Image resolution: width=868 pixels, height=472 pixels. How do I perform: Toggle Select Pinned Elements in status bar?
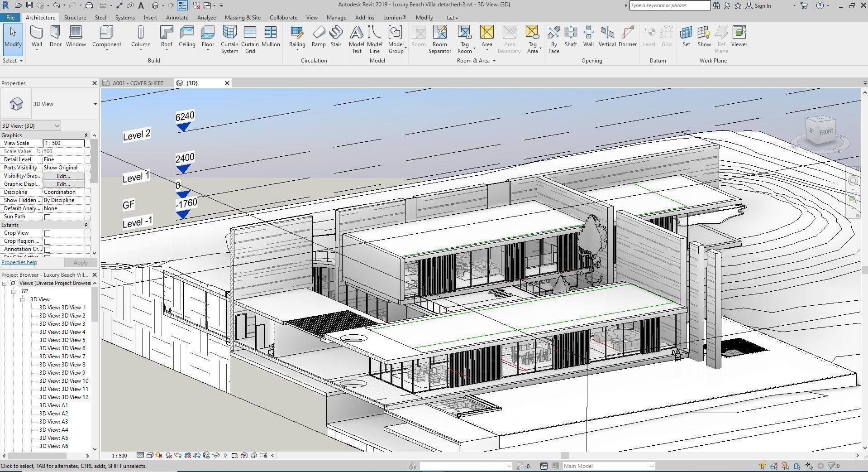(x=785, y=466)
